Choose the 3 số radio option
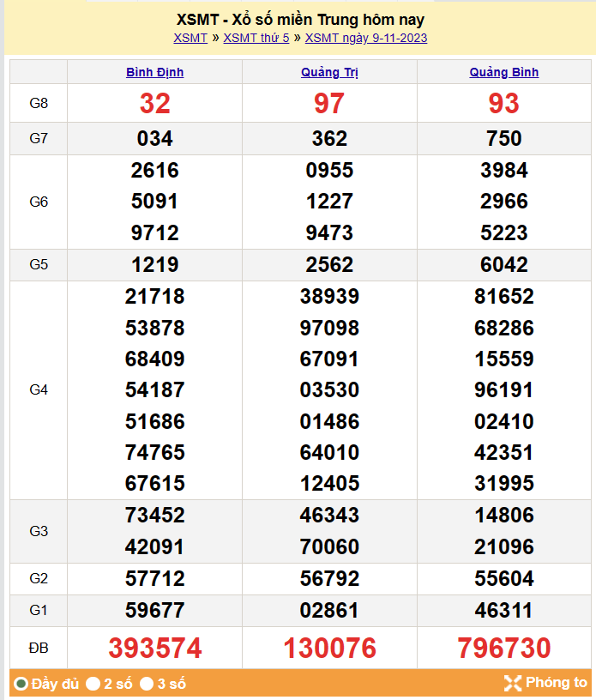This screenshot has height=700, width=596. (147, 684)
